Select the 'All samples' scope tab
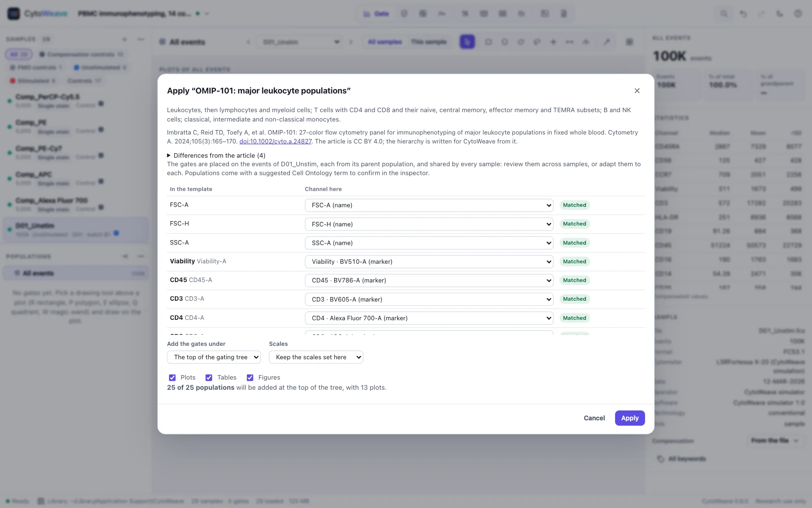Screen dimensions: 812x508 384,42
